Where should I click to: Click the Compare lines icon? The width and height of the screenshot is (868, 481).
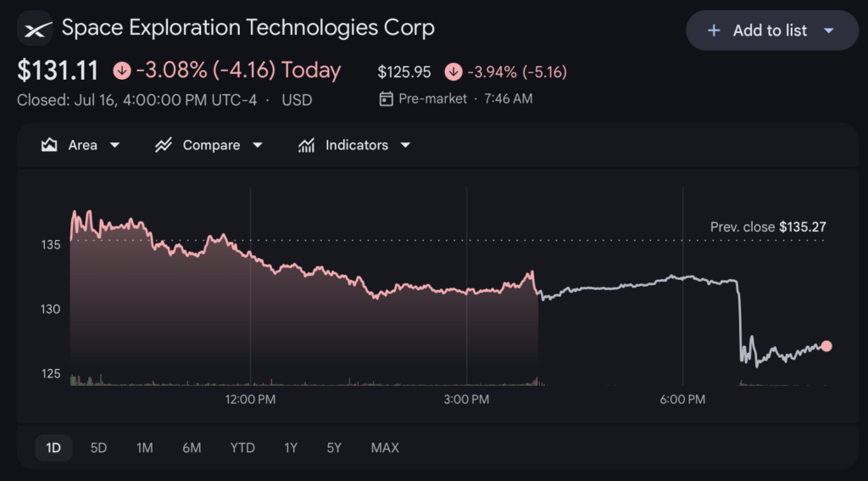point(164,145)
